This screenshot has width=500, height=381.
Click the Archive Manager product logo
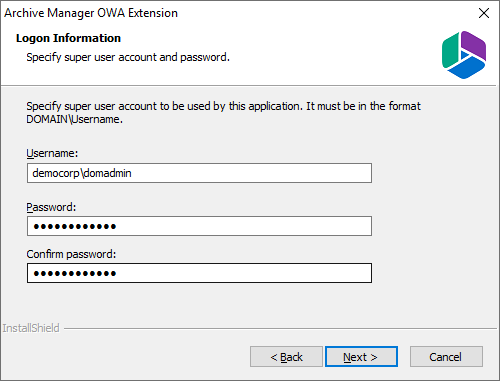pyautogui.click(x=464, y=55)
